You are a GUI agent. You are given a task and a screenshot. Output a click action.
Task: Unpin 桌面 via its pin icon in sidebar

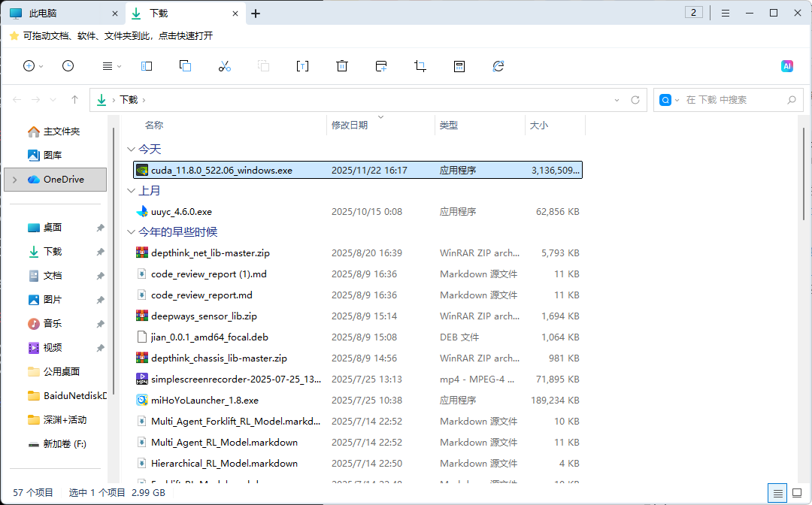click(x=101, y=228)
